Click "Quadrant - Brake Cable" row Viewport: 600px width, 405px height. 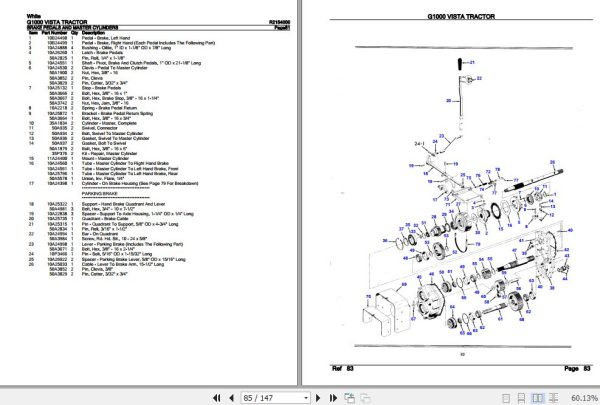(x=105, y=219)
